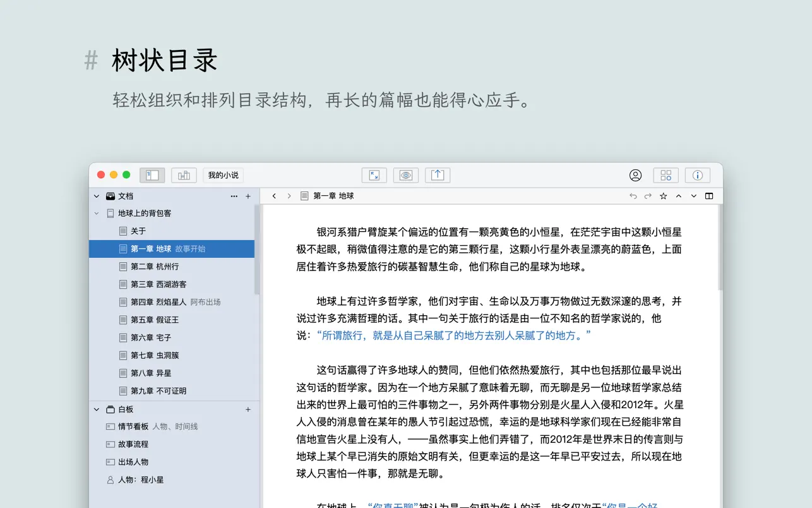Click the document icon before 第一章 地球
Screen dimensions: 812x508
pyautogui.click(x=304, y=196)
